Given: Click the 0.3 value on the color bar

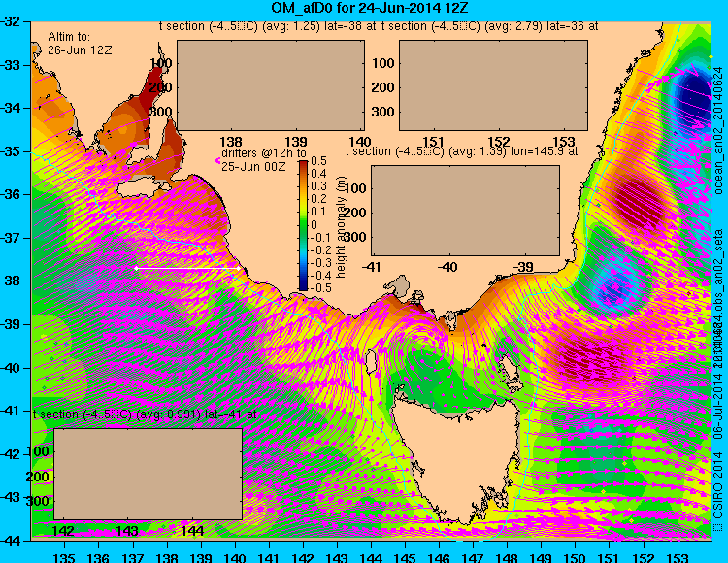Looking at the screenshot, I should click(318, 186).
